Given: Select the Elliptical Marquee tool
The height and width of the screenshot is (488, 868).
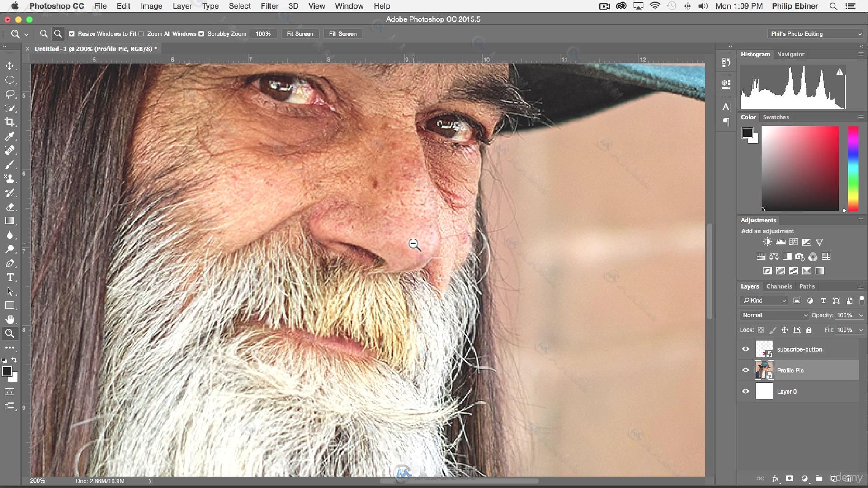Looking at the screenshot, I should (9, 80).
